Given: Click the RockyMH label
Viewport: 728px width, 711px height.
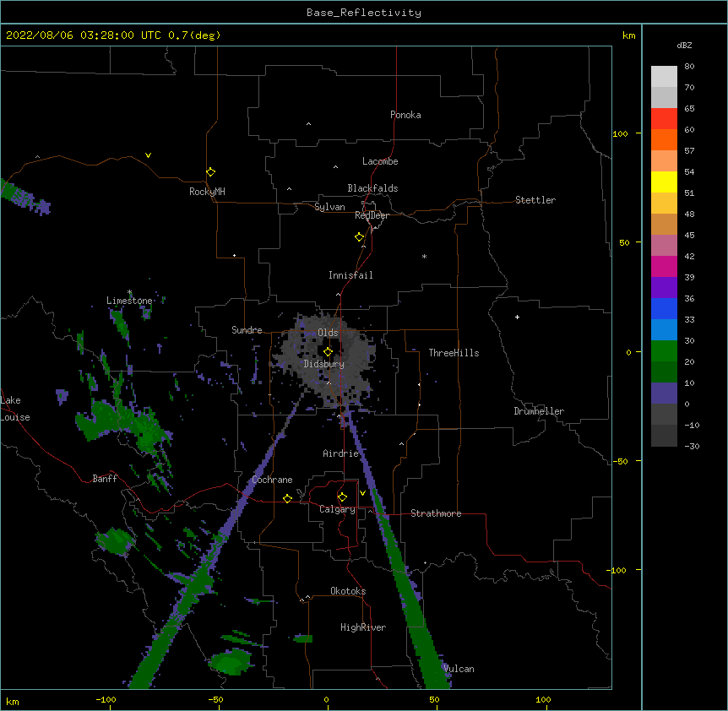Looking at the screenshot, I should point(207,192).
